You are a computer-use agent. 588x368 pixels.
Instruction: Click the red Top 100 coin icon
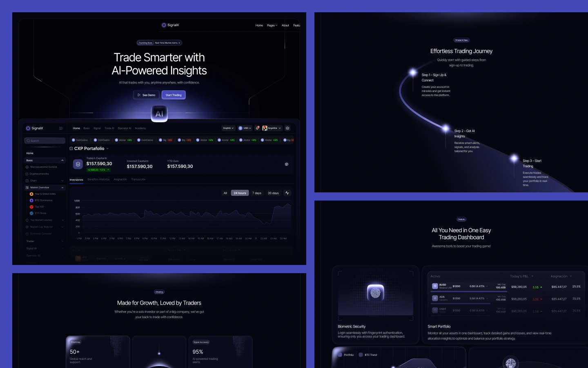pos(31,207)
